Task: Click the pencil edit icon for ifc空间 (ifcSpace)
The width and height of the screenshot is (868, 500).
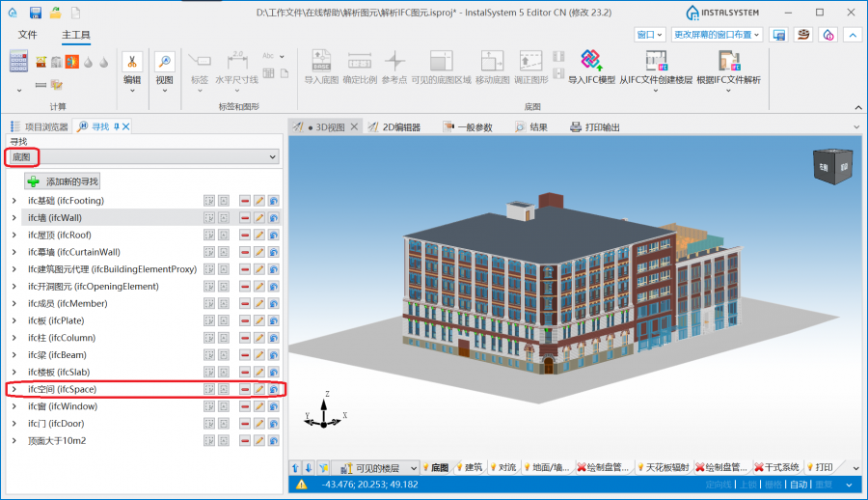Action: 258,389
